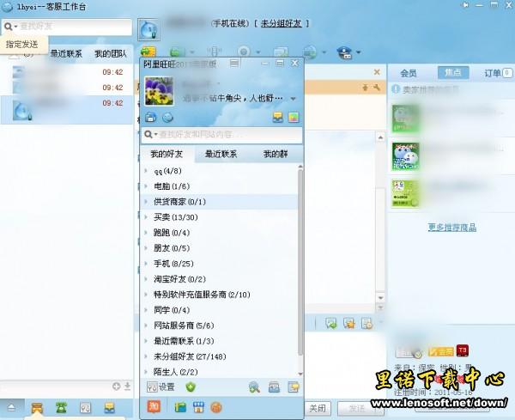Image resolution: width=515 pixels, height=420 pixels.
Task: Open the 订单 tab in right panel
Action: click(498, 73)
